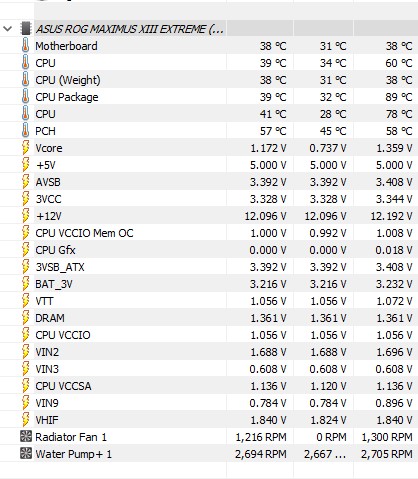
Task: Click the lightning icon beside 3VCC
Action: tap(25, 199)
